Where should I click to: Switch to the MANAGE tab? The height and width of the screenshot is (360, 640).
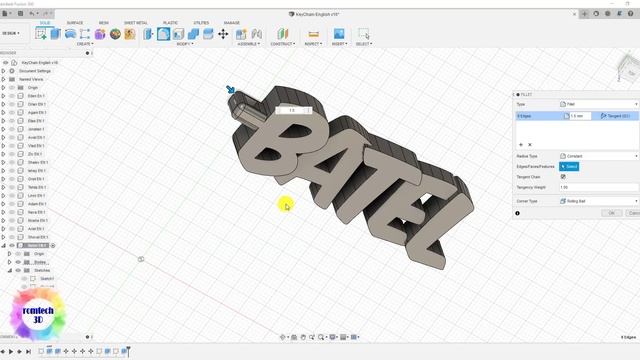(231, 22)
